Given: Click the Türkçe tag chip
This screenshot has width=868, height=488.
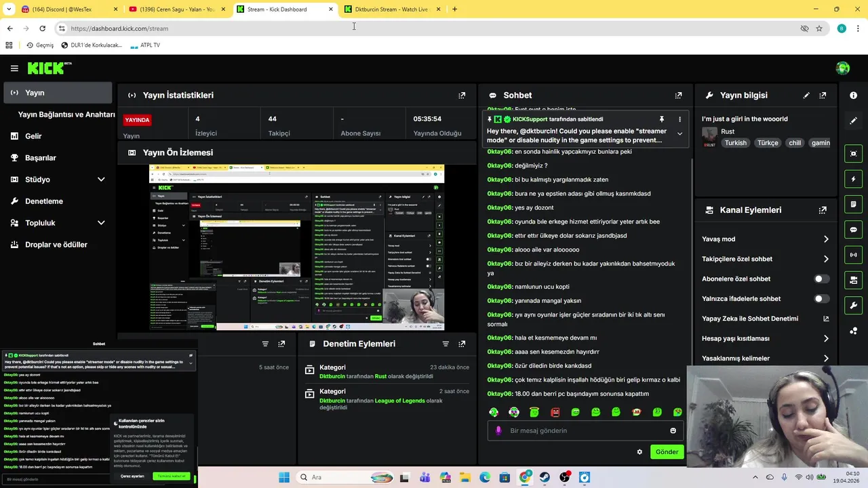Looking at the screenshot, I should (x=768, y=143).
